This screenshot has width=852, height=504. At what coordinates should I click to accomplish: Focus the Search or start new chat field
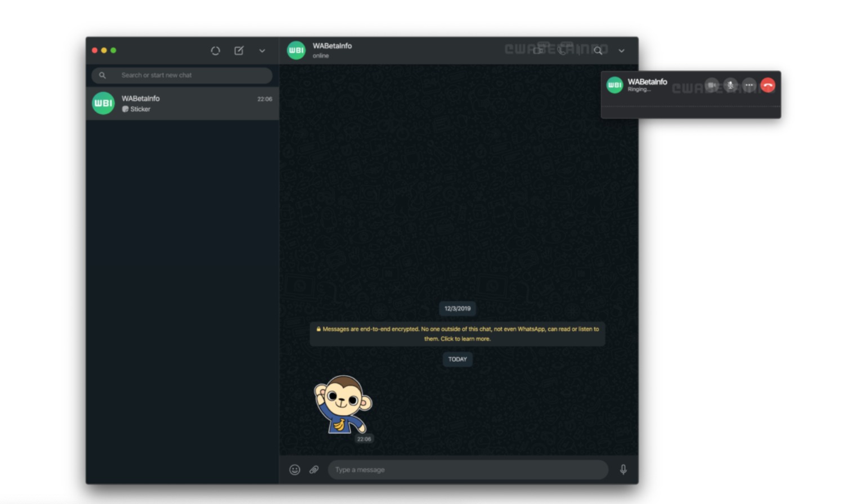click(x=182, y=75)
